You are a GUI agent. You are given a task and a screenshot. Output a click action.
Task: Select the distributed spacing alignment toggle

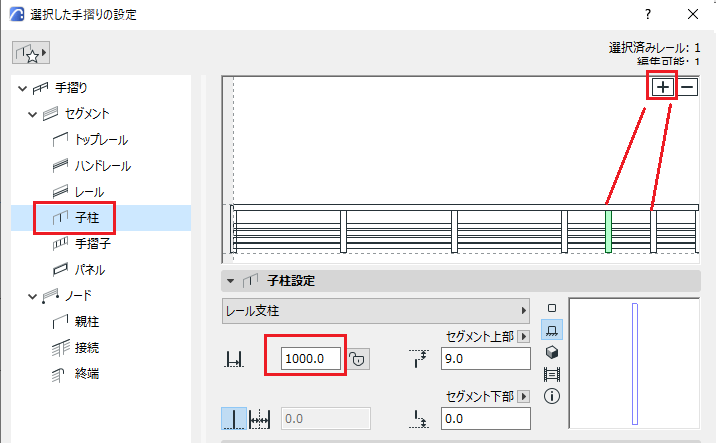click(x=260, y=418)
